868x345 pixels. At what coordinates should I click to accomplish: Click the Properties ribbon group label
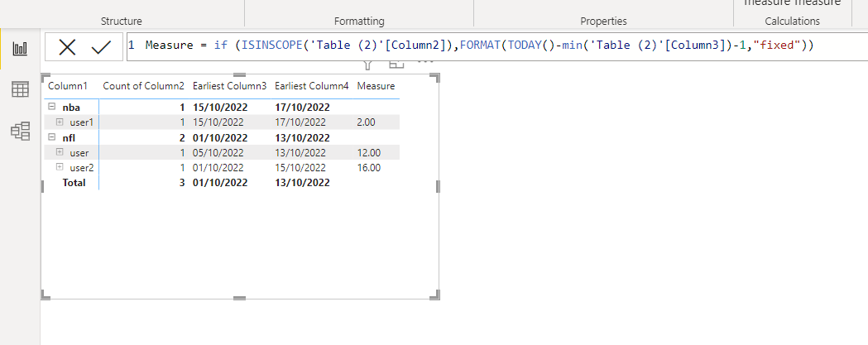point(603,21)
